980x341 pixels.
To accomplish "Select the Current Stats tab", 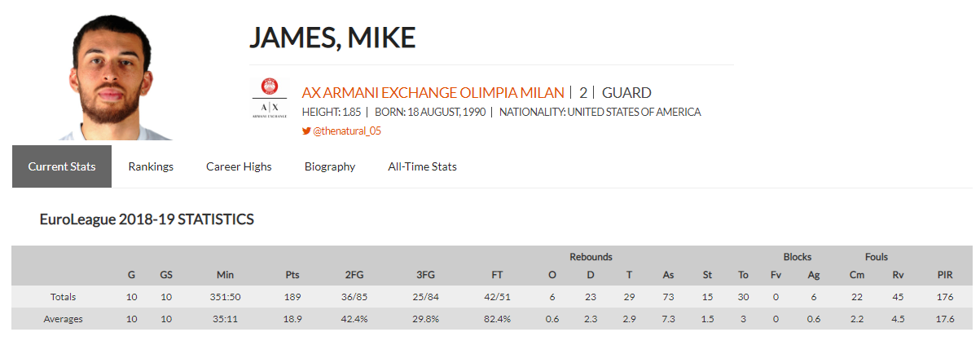I will tap(62, 166).
